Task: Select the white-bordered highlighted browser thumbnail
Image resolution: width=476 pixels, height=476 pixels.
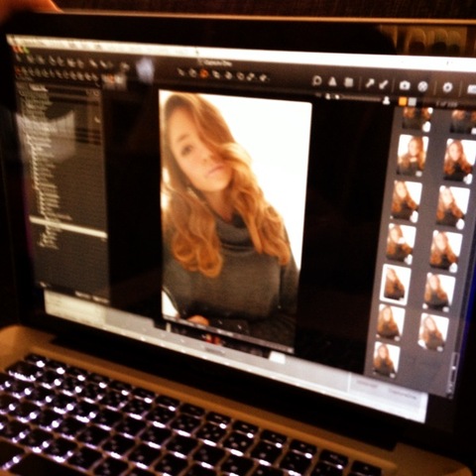Action: point(396,285)
